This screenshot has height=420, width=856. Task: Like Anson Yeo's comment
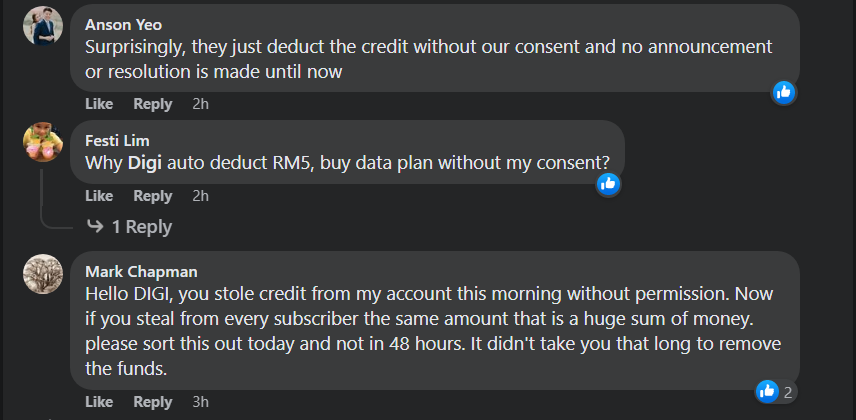pyautogui.click(x=99, y=104)
